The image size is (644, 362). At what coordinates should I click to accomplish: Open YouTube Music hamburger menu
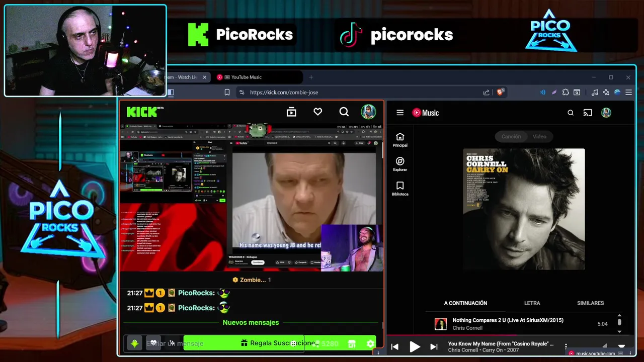[400, 113]
